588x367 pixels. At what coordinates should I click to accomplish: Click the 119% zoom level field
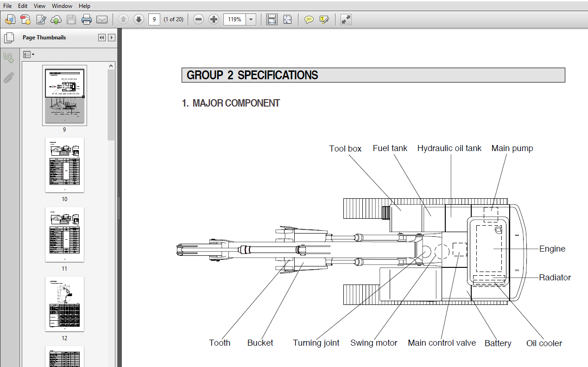coord(235,19)
